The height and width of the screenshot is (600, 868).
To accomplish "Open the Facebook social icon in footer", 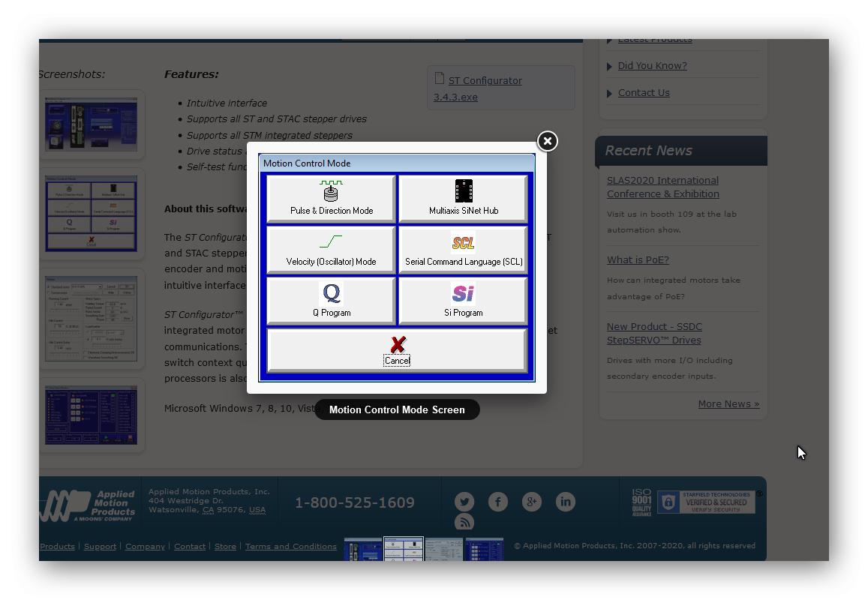I will [x=498, y=502].
